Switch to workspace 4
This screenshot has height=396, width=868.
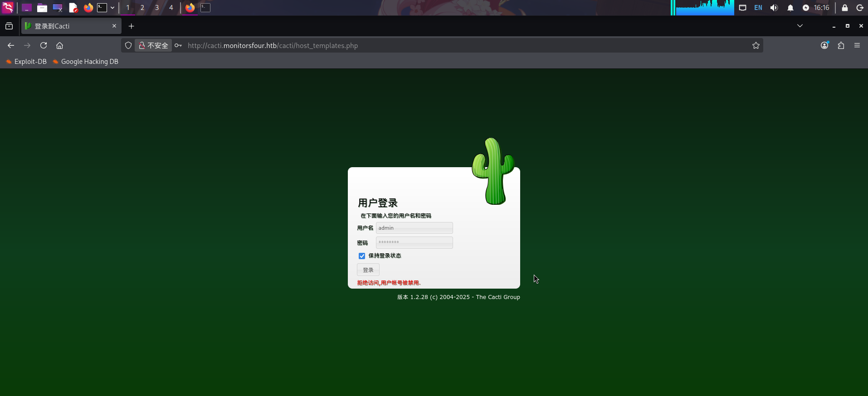point(171,8)
